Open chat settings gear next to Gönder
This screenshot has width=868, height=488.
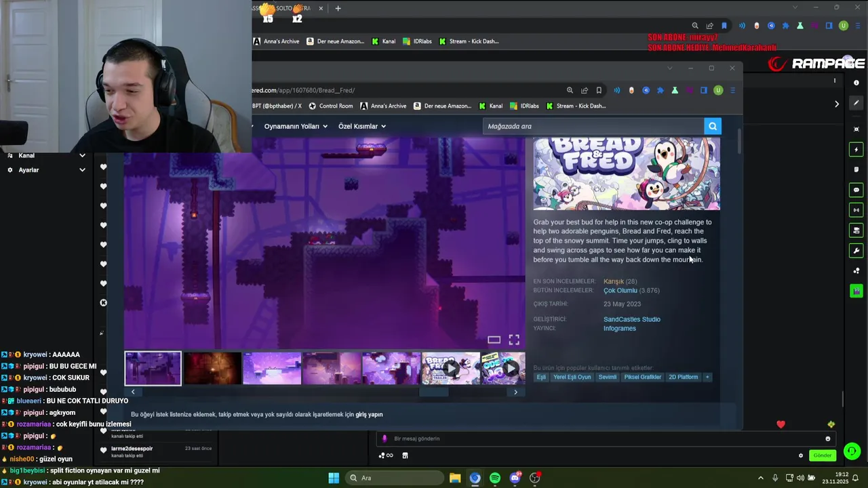[801, 455]
